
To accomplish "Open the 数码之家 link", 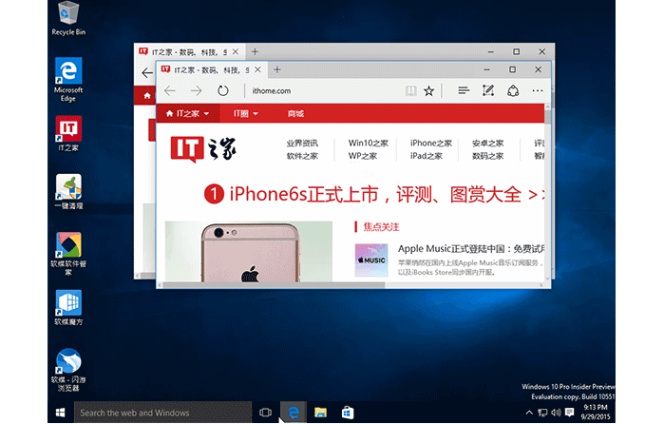I will pyautogui.click(x=488, y=156).
